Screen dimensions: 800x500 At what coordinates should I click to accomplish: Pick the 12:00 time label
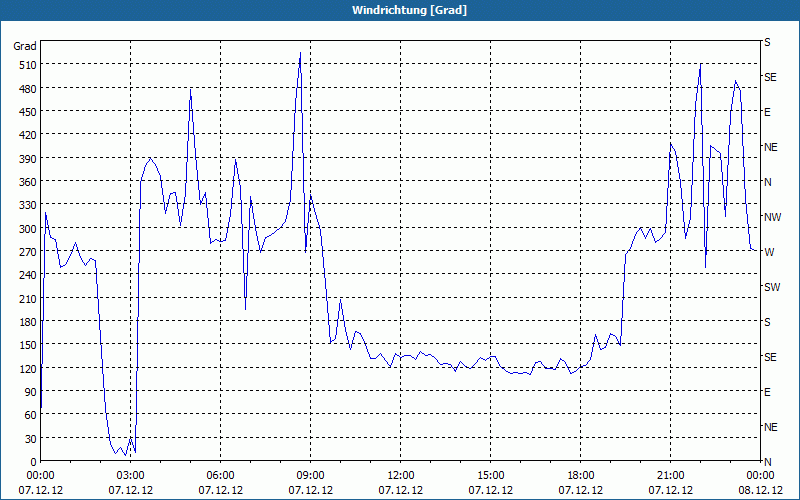pos(401,476)
